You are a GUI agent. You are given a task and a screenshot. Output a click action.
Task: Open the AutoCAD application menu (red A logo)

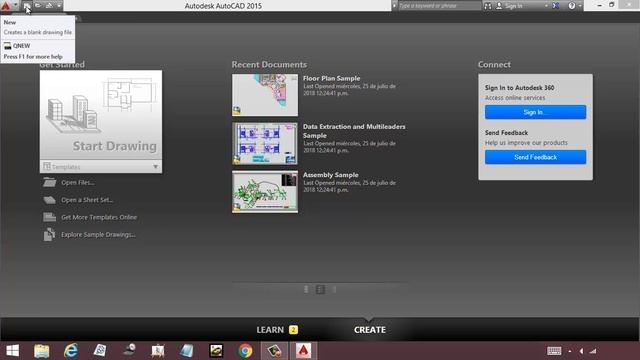point(6,6)
